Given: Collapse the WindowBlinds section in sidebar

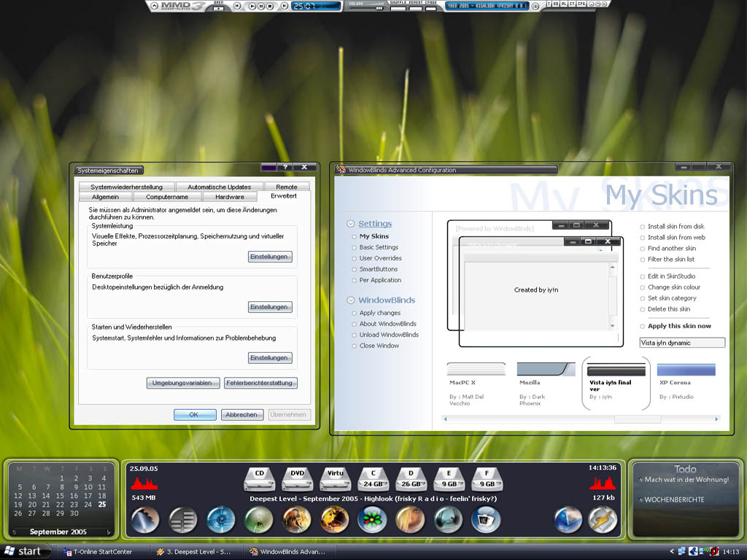Looking at the screenshot, I should [x=351, y=300].
